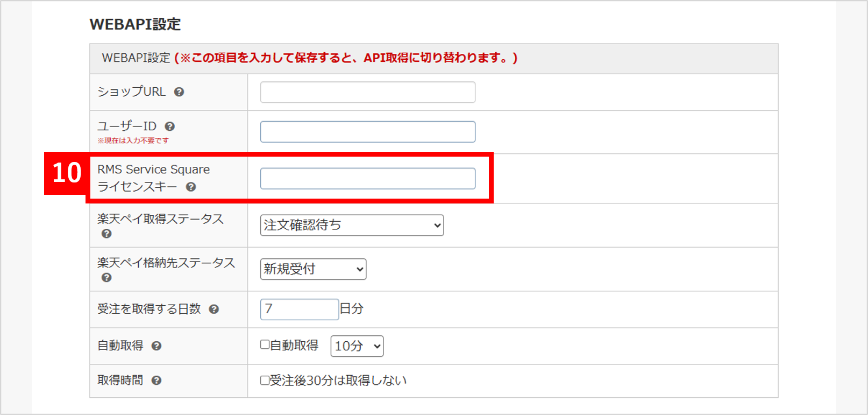Open the 10分 auto-fetch interval dropdown
This screenshot has height=415, width=868.
click(x=357, y=346)
